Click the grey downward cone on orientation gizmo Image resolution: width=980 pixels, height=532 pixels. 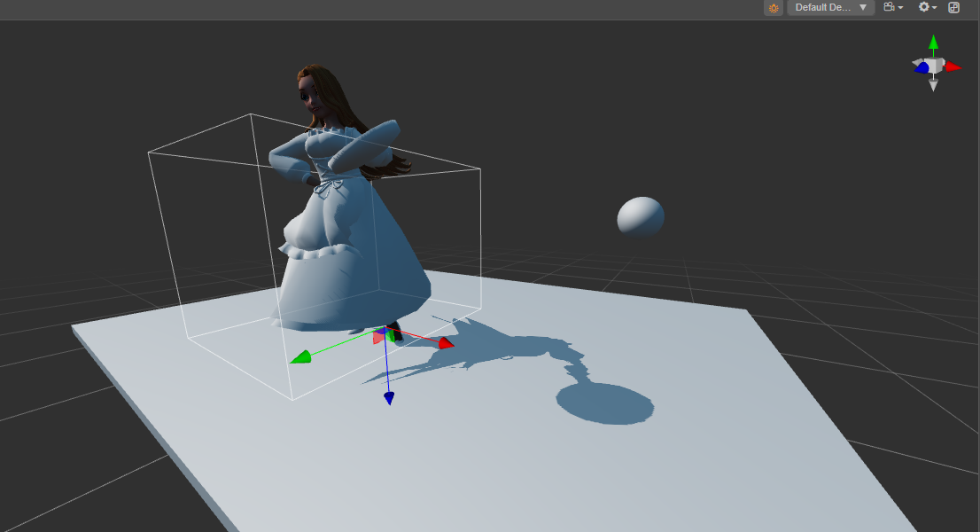(933, 85)
